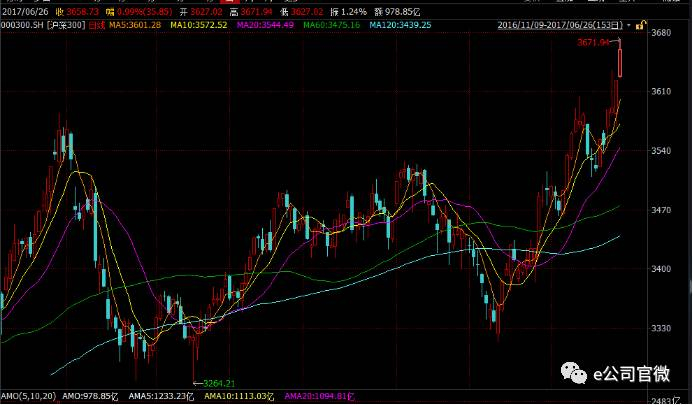Select the MA5:3601.28 indicator label
The image size is (693, 405).
135,25
